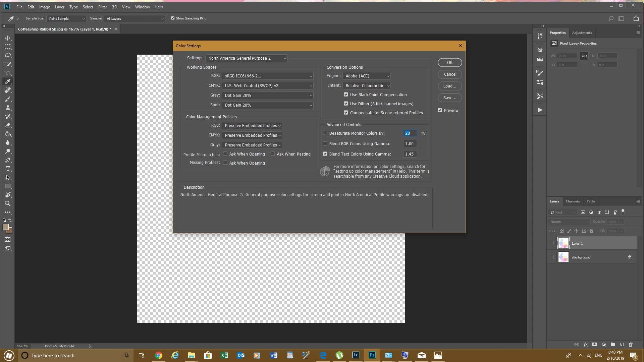Switch to the Channels tab

point(572,201)
